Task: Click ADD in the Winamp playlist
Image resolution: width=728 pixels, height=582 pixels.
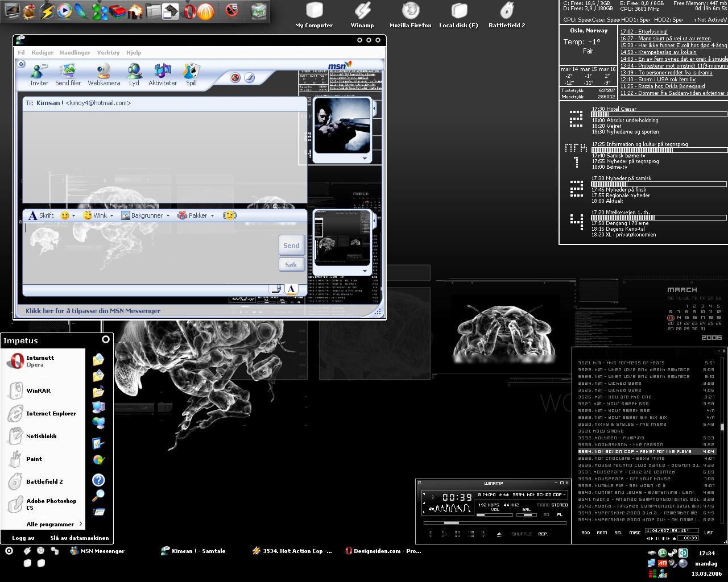Action: [585, 533]
